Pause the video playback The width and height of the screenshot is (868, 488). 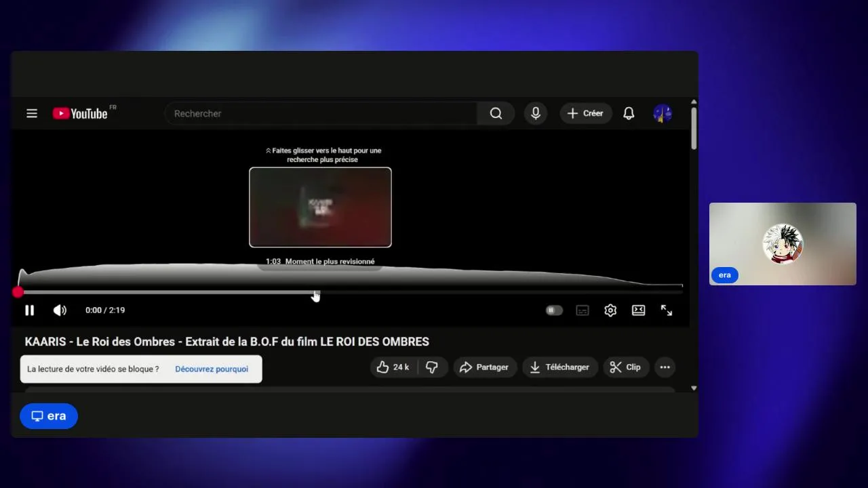click(30, 310)
